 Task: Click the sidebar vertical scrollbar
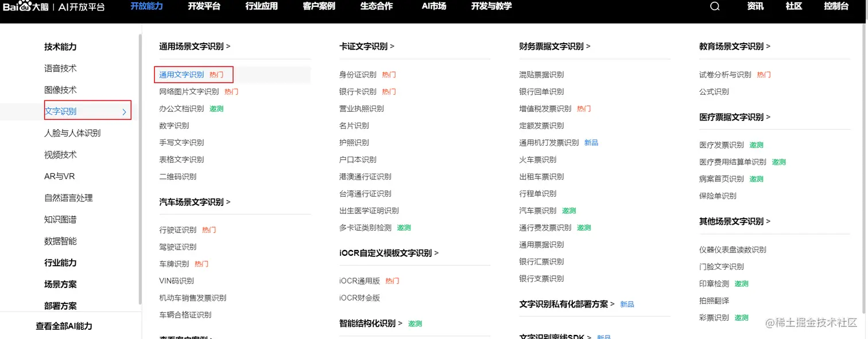(139, 169)
